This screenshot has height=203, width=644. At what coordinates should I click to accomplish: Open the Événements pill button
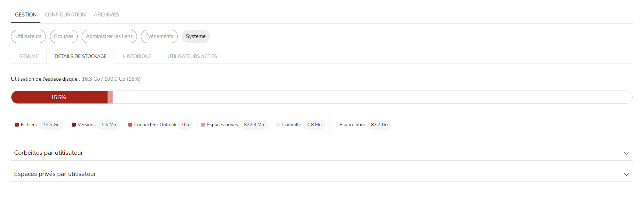159,36
